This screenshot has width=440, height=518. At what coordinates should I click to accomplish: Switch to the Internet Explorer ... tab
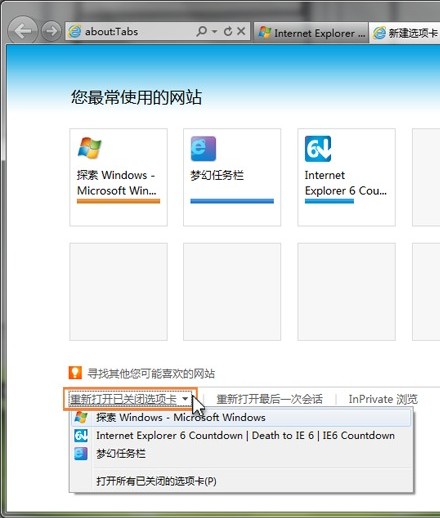311,33
